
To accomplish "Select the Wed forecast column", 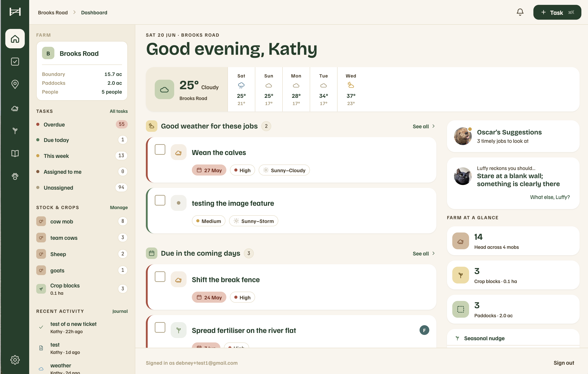I will [351, 89].
